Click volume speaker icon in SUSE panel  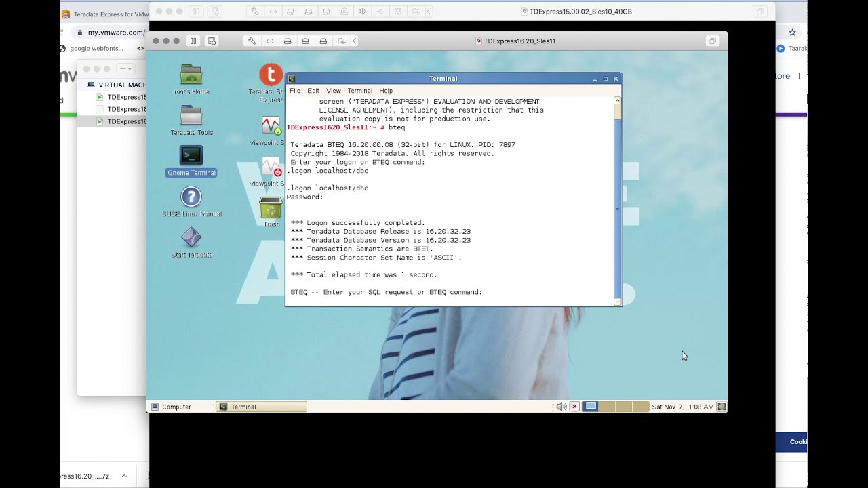(x=561, y=407)
